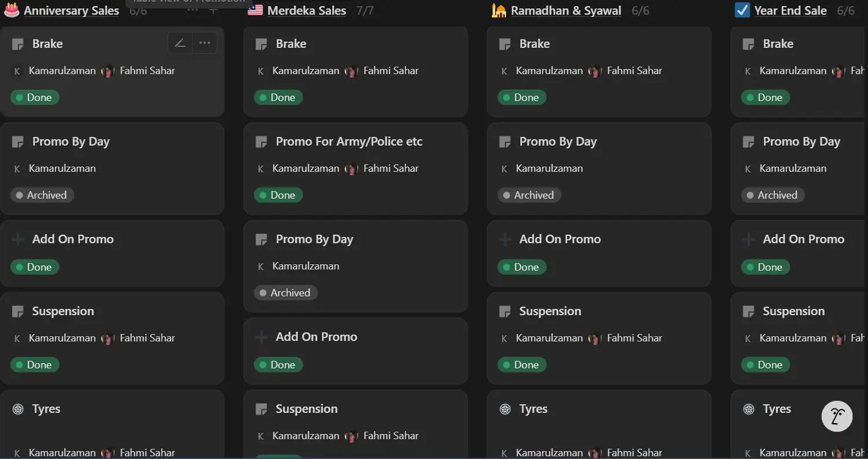This screenshot has height=459, width=868.
Task: Click the cake icon beside Anniversary Sales
Action: 12,10
